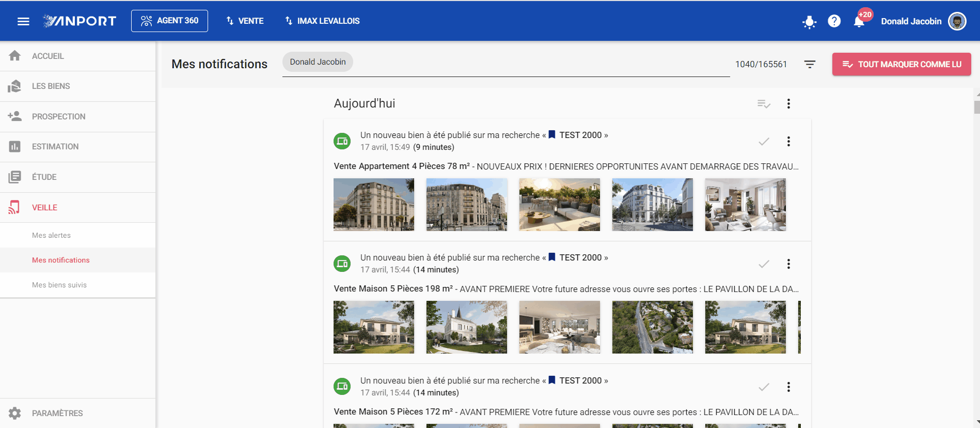This screenshot has width=980, height=428.
Task: Open the interior photo of Maison 198 m²
Action: (x=560, y=327)
